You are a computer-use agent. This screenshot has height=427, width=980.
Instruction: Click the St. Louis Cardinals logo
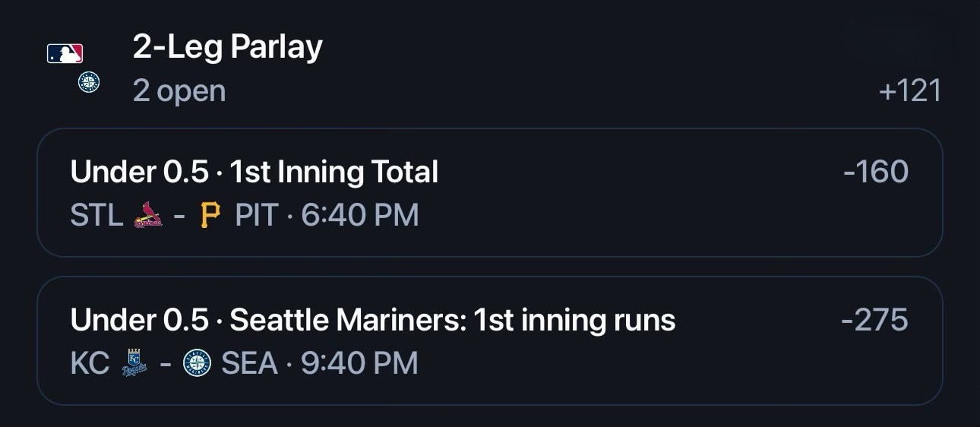147,215
